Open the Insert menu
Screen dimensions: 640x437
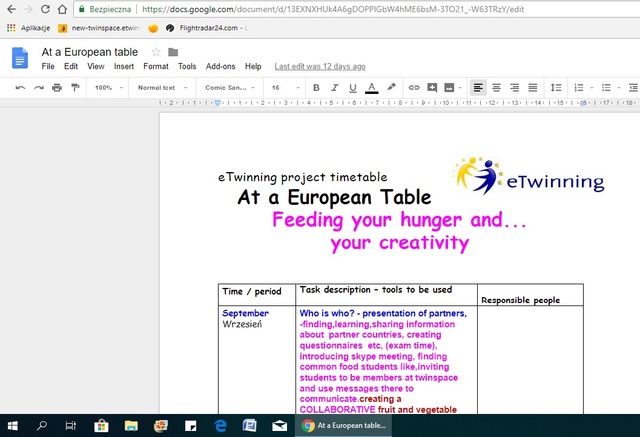[124, 66]
